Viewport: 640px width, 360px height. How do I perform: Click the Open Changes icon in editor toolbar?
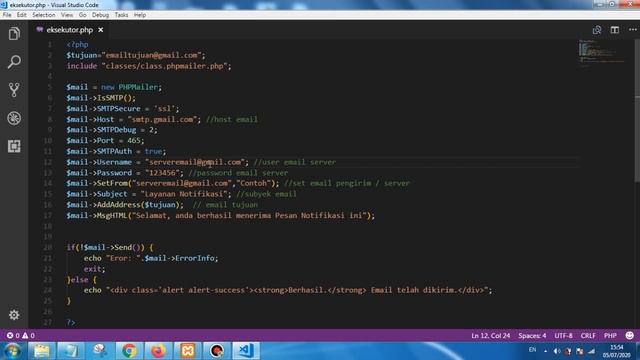coord(597,30)
